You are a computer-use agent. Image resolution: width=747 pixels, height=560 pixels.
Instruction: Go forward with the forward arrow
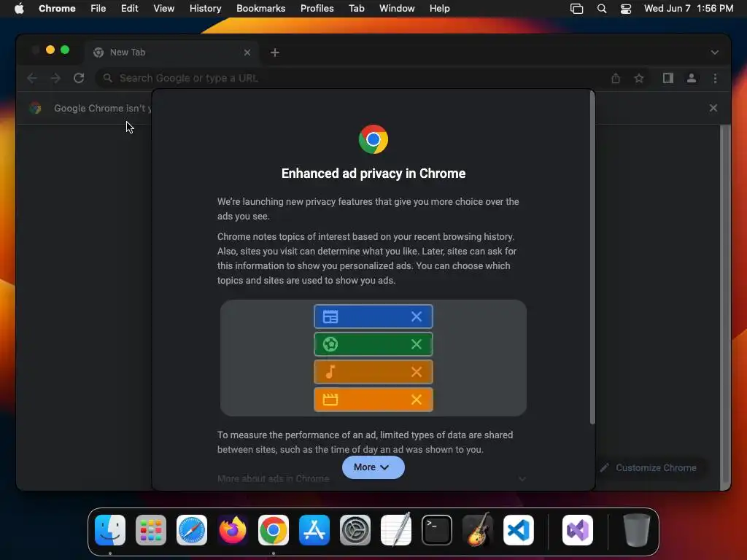(55, 78)
